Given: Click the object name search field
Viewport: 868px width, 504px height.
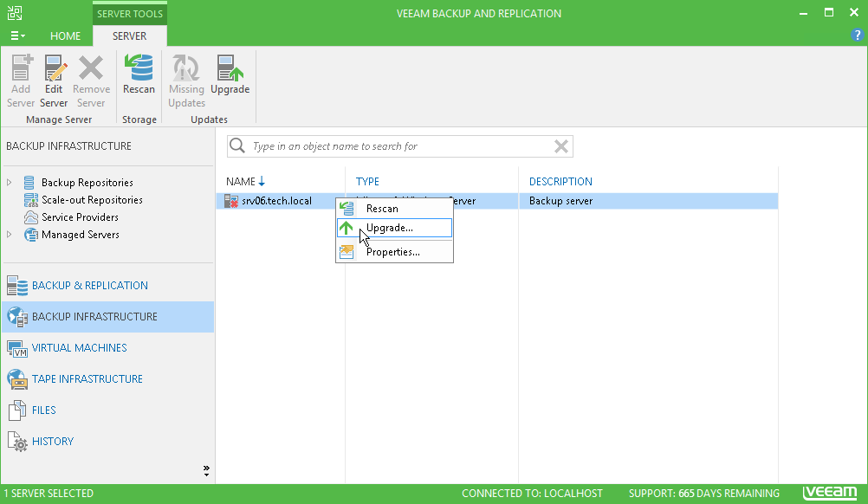Looking at the screenshot, I should [x=399, y=146].
